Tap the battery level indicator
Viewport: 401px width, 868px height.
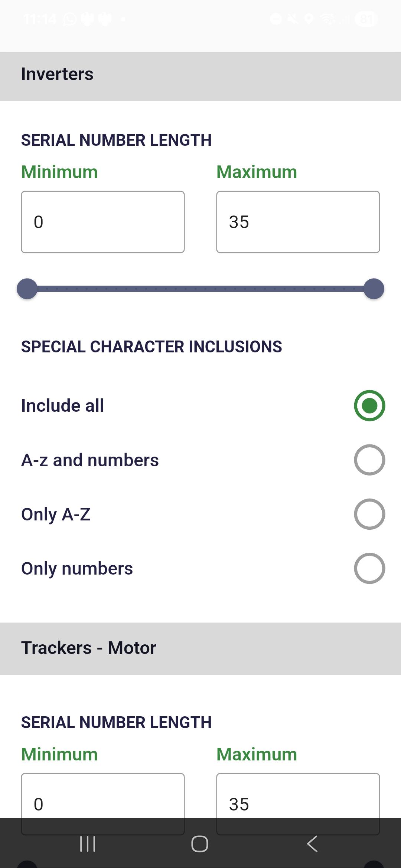pyautogui.click(x=366, y=19)
